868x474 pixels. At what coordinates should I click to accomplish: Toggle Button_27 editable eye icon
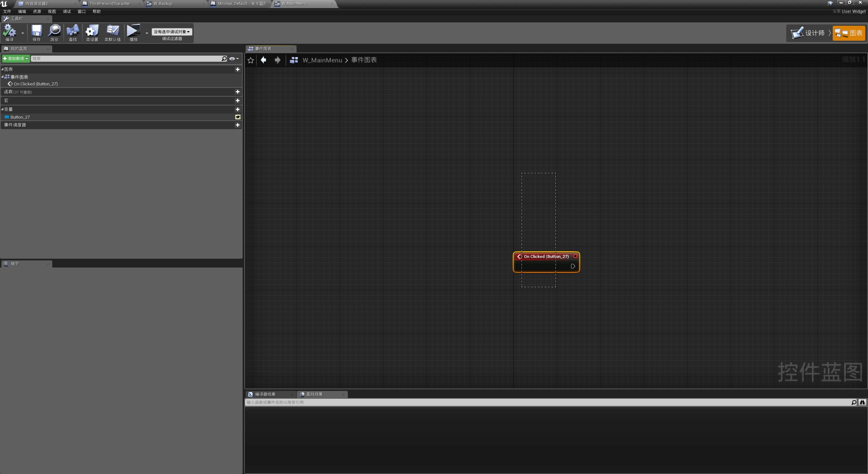point(238,117)
